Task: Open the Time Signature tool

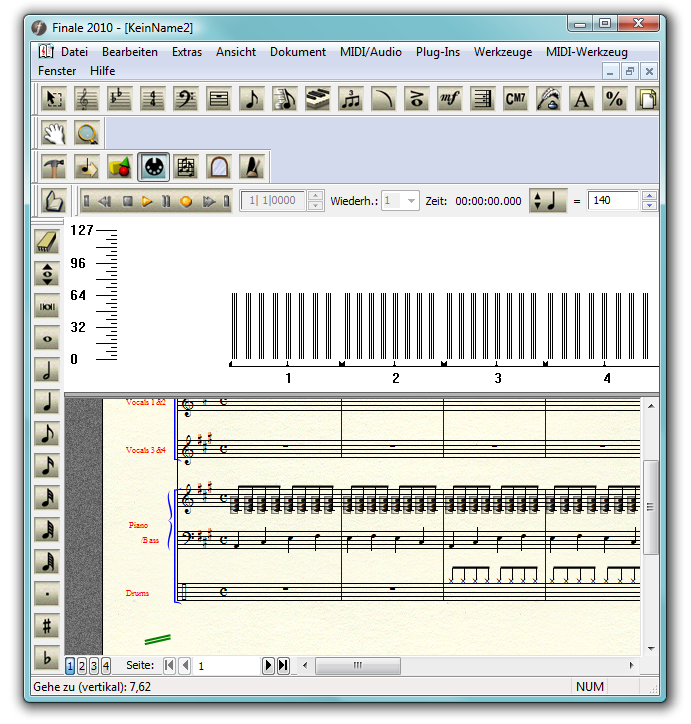Action: click(x=152, y=99)
